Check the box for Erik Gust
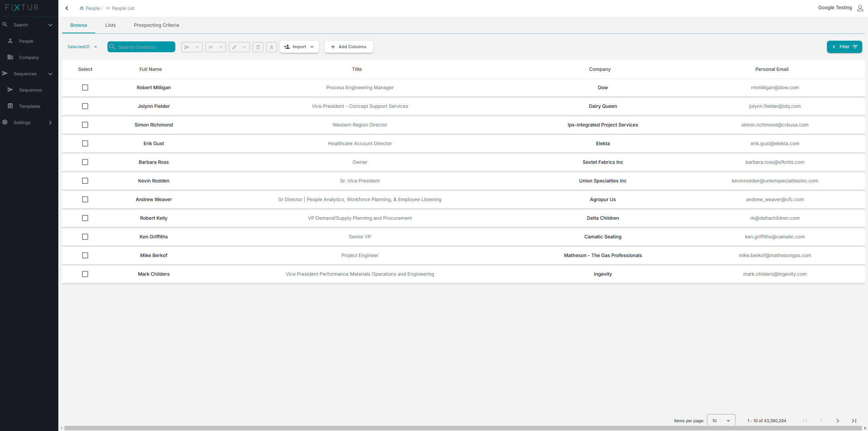This screenshot has height=431, width=868. coord(85,143)
